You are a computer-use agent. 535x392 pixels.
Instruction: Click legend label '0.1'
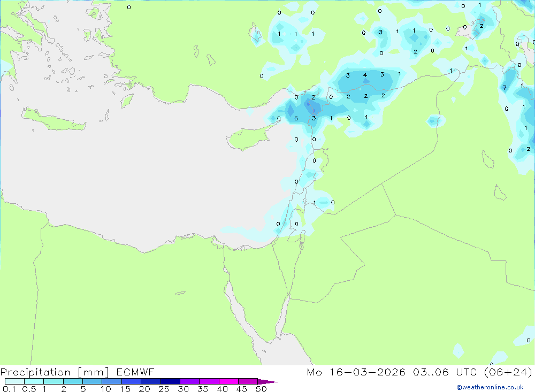pos(9,389)
